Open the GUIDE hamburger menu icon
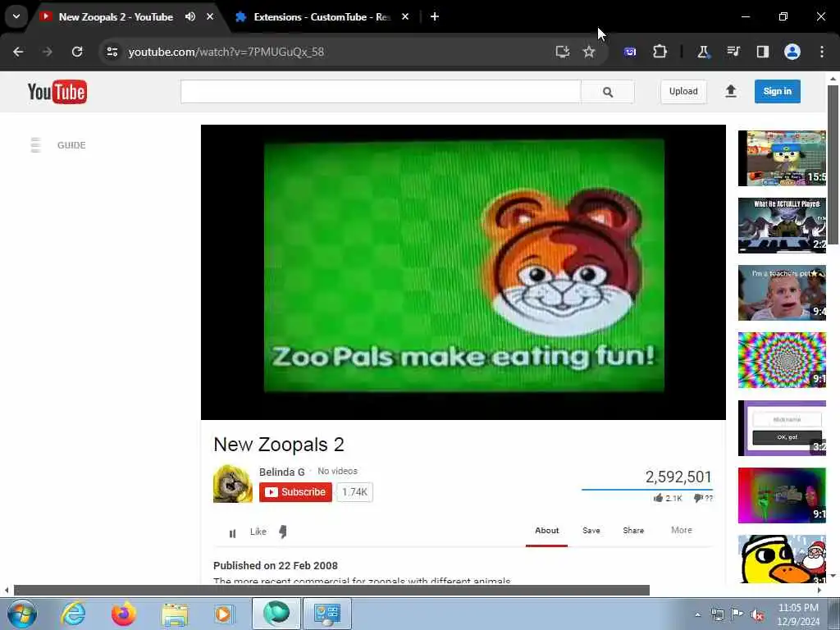The height and width of the screenshot is (630, 840). [x=35, y=144]
